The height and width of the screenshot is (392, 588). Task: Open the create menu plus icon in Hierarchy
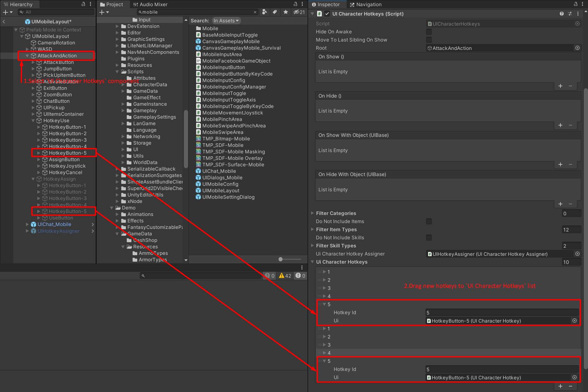coord(6,12)
